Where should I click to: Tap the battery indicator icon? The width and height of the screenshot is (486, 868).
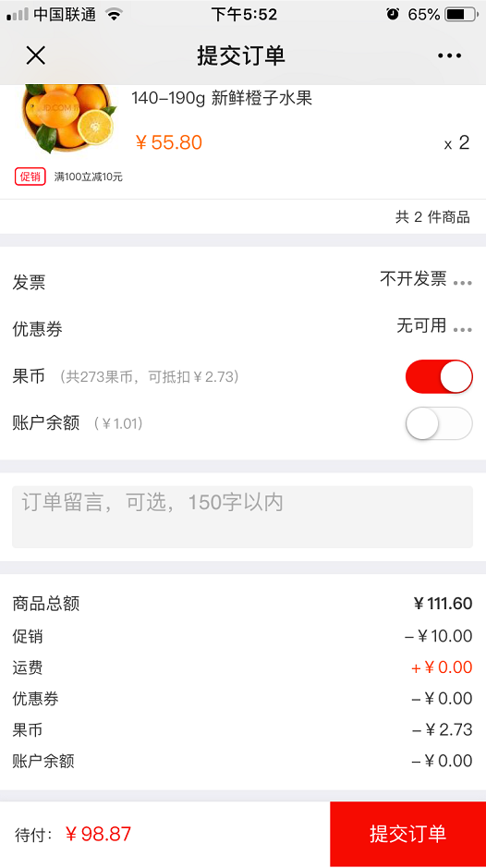pos(462,15)
